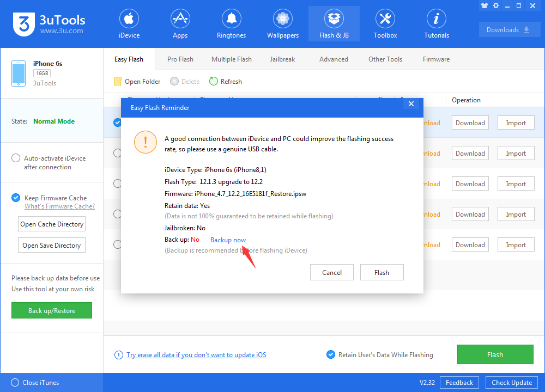The image size is (545, 392).
Task: Click Flash in the reminder dialog
Action: click(381, 273)
